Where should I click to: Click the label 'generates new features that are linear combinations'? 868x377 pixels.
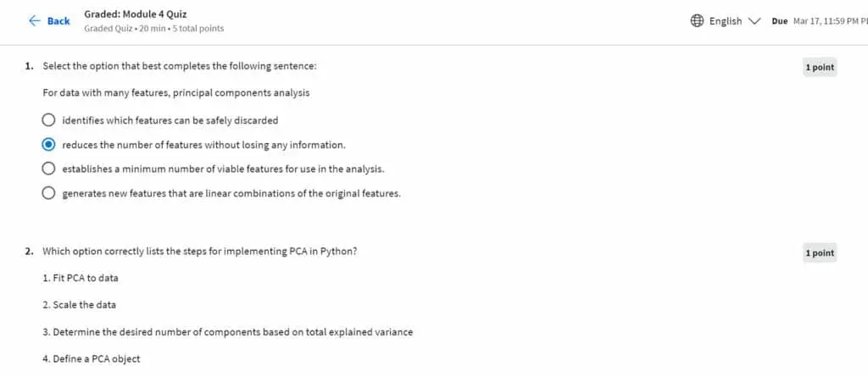click(x=231, y=194)
